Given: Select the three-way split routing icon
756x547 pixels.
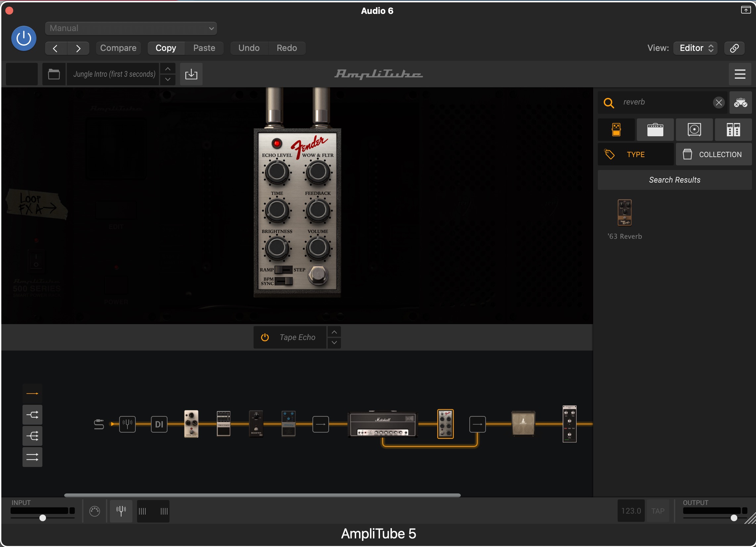Looking at the screenshot, I should (x=32, y=437).
